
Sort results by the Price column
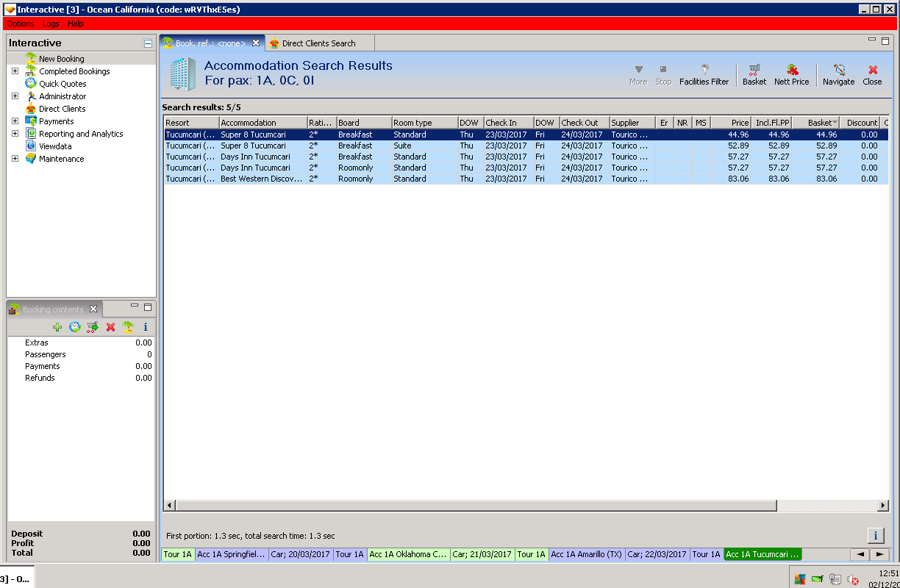[731, 123]
